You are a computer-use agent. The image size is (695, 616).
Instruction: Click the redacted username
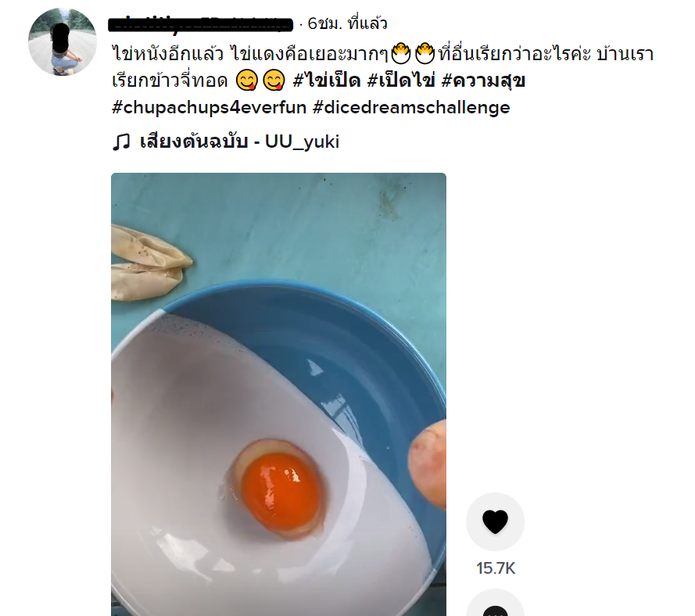click(x=200, y=23)
